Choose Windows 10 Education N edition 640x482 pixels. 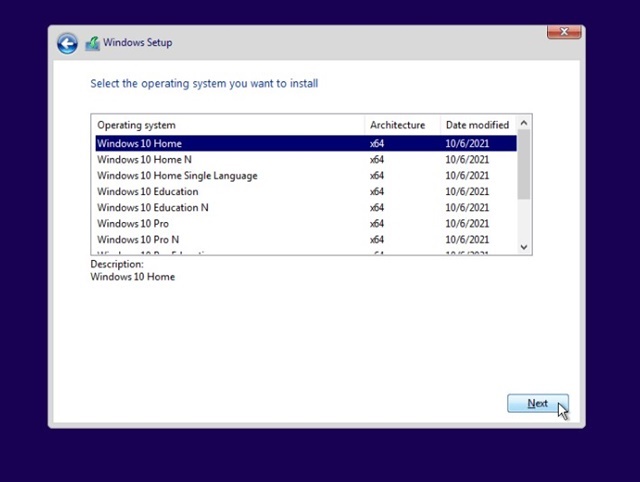[306, 207]
